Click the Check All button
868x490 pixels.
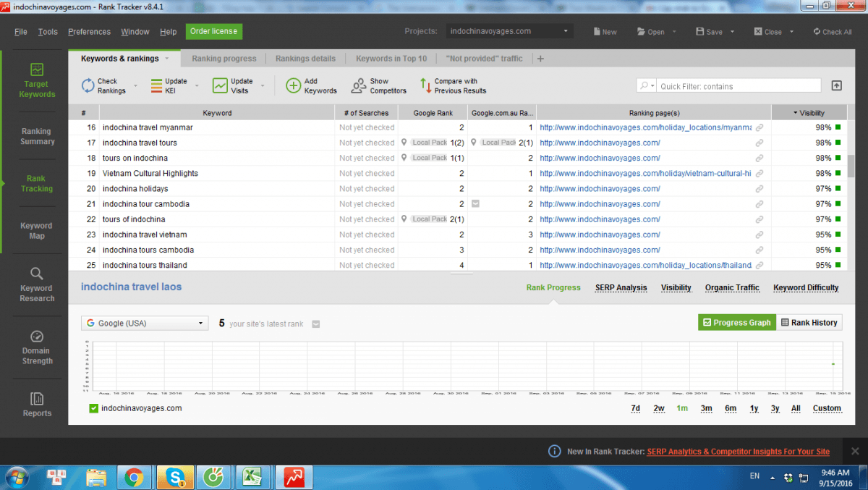[x=832, y=32]
